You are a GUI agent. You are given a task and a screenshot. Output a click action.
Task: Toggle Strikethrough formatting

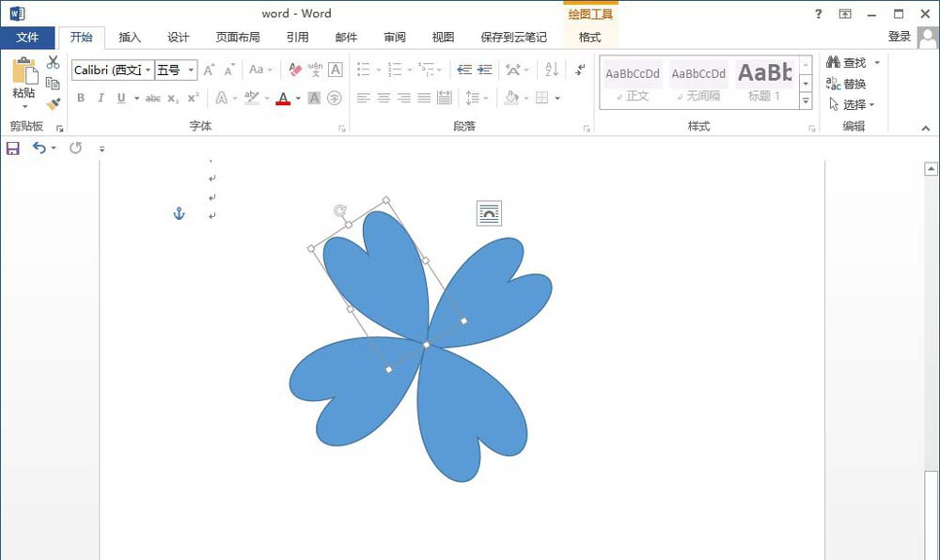pyautogui.click(x=153, y=99)
